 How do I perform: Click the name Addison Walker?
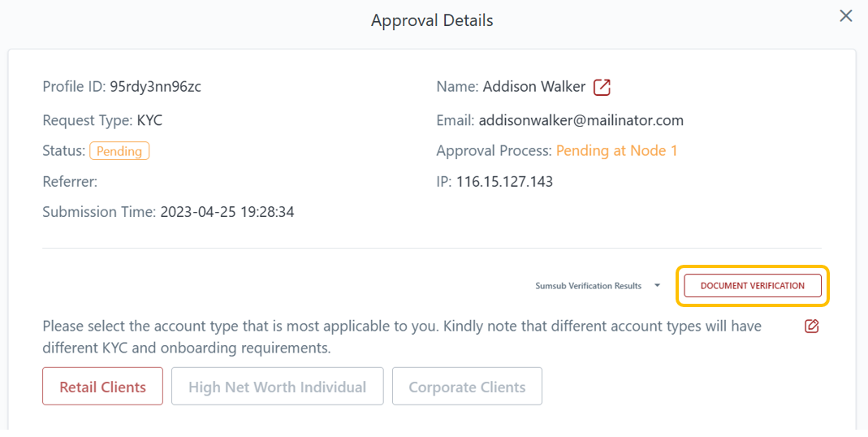point(533,87)
